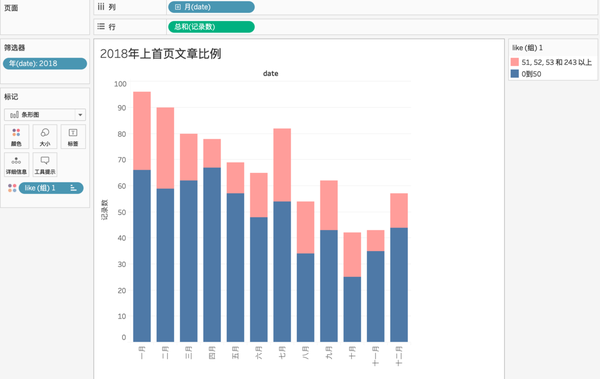Select the 月(date) pill in columns
This screenshot has width=600, height=379.
pos(211,7)
